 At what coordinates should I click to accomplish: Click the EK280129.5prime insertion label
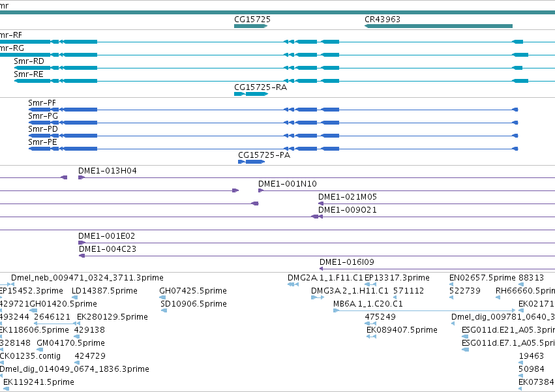113,317
